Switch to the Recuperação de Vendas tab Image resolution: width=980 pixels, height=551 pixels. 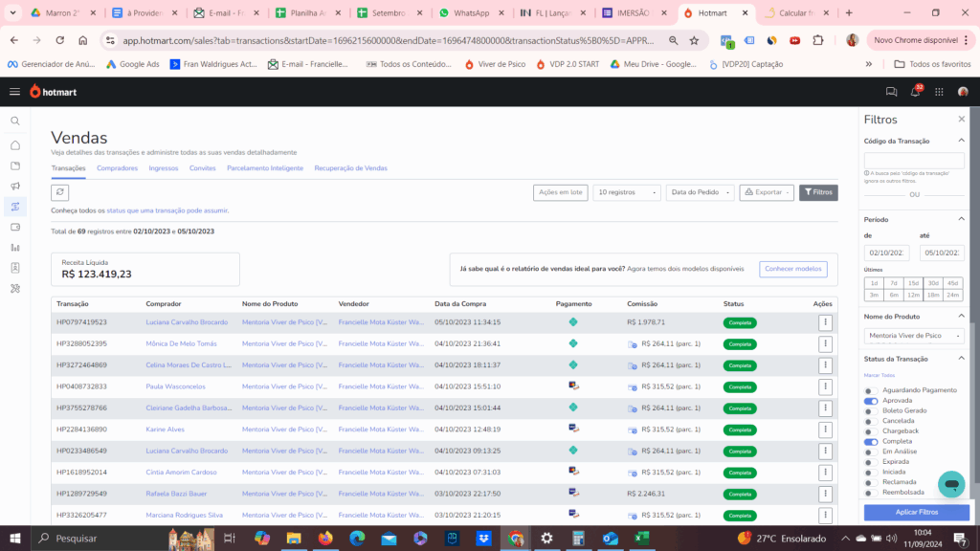pyautogui.click(x=350, y=168)
